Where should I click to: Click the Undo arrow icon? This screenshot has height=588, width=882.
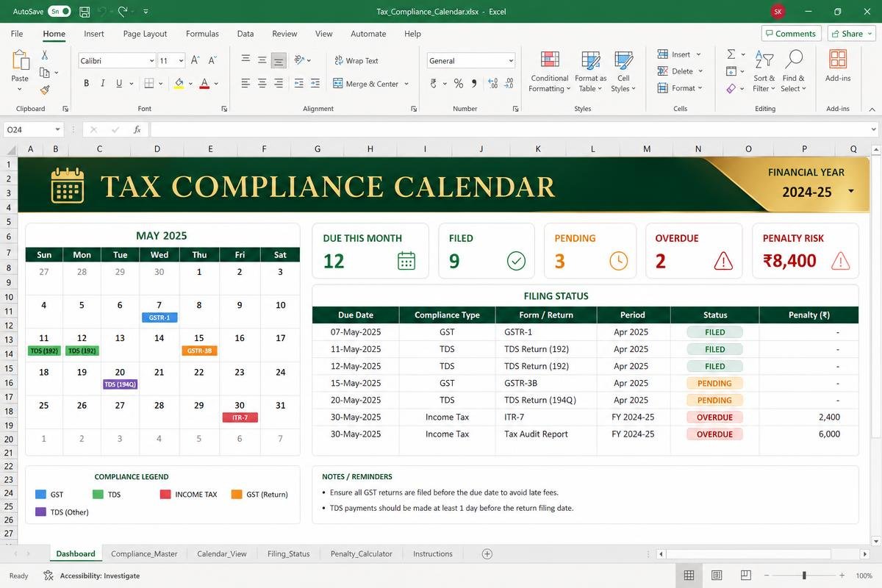point(102,12)
